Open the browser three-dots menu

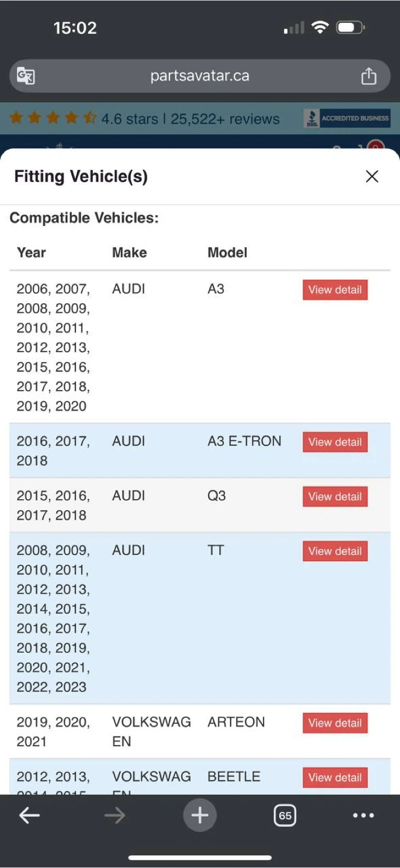(363, 816)
